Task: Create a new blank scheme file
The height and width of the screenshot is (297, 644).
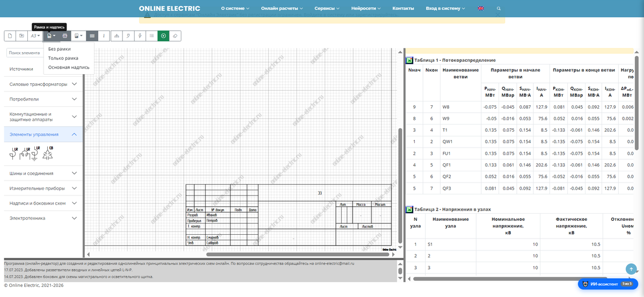Action: click(10, 36)
